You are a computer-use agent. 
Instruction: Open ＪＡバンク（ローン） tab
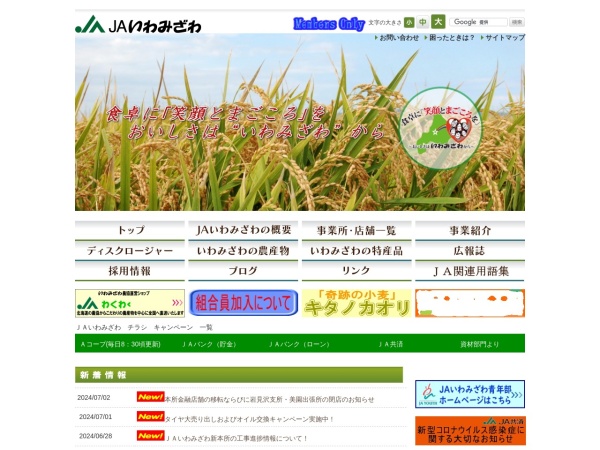click(x=298, y=344)
